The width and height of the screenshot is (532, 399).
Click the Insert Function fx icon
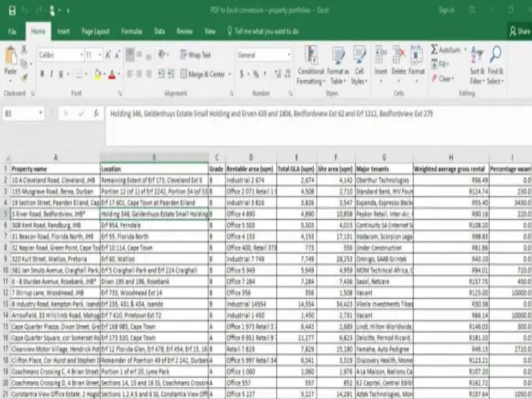click(96, 113)
